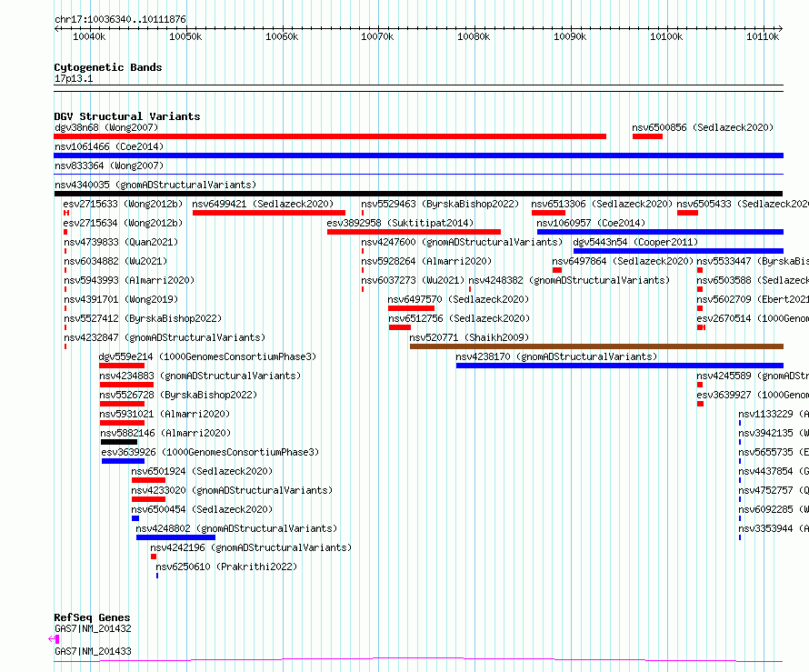Select the esv3639926 blue variant bar
809x672 pixels.
point(123,461)
